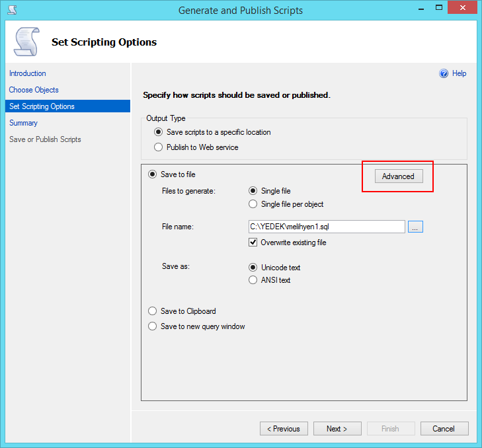Select Unicode text encoding
Screen dimensions: 482x448
point(253,268)
